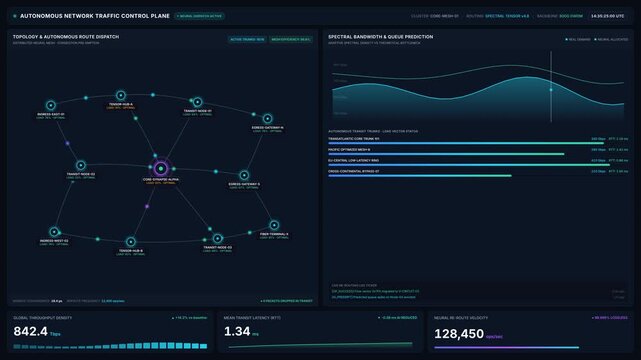641x360 pixels.
Task: Click the Spectral Bandwidth & Queue Prediction heading
Action: [x=381, y=37]
